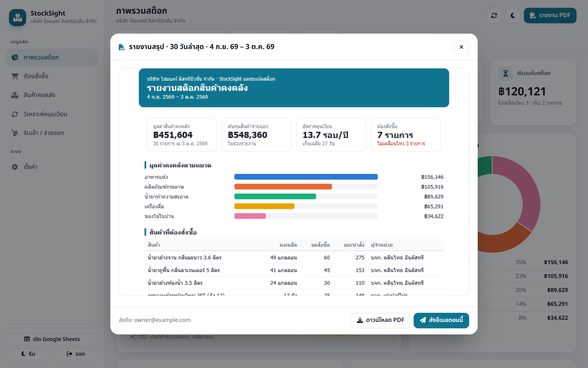Viewport: 588px width, 368px height.
Task: Click the hourglass icon on เงินจมในสต็อก card
Action: pos(506,73)
